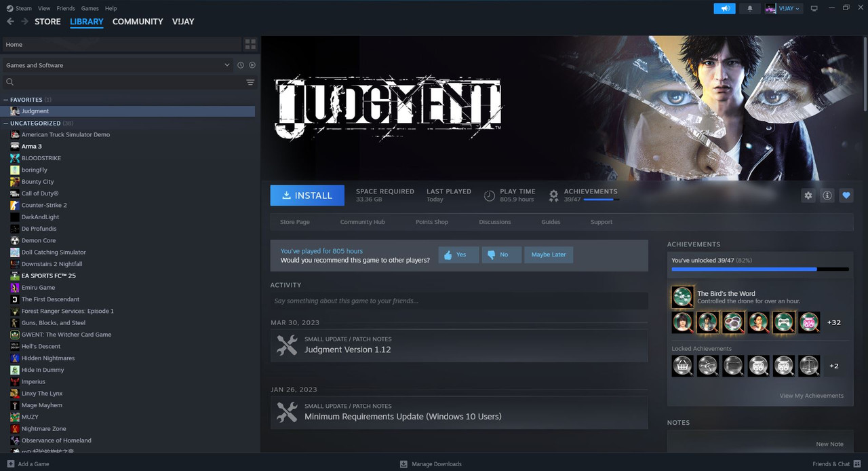Click View My Achievements link

[x=812, y=396]
